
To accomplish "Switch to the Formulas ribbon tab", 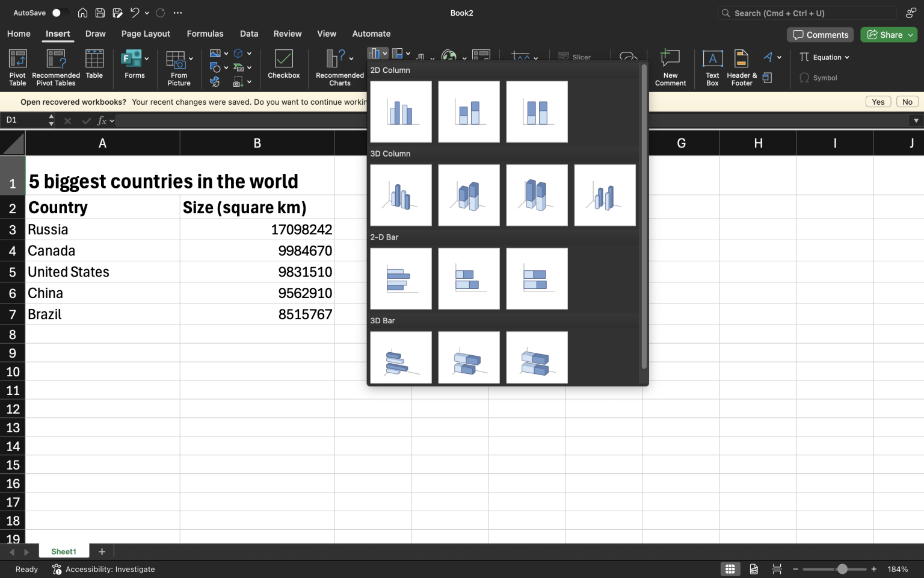I will pyautogui.click(x=205, y=34).
